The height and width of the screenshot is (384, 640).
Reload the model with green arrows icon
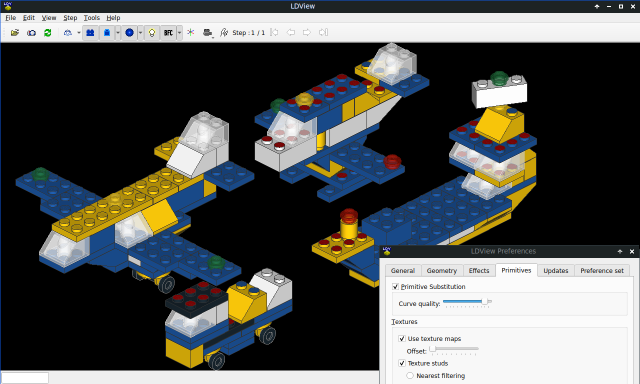coord(48,33)
